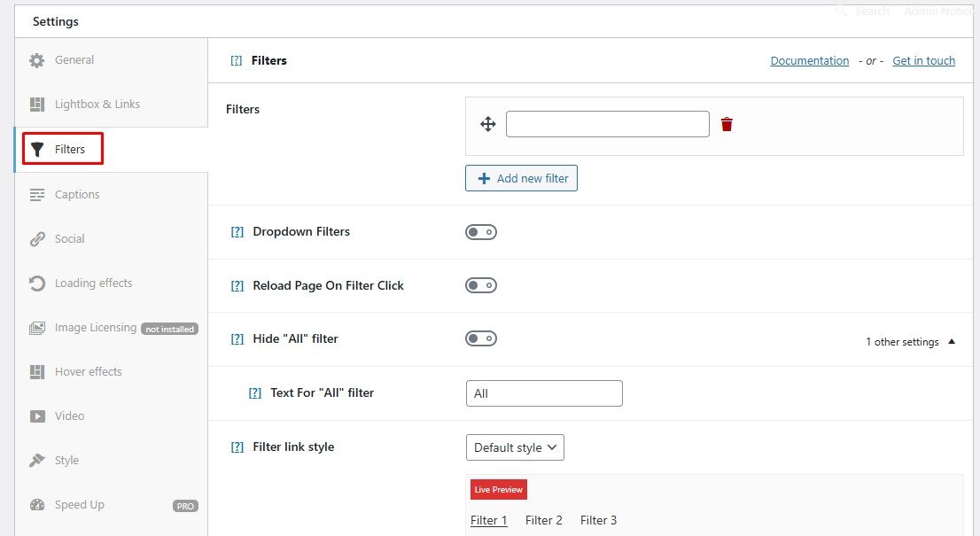Turn on the Hide "All" filter switch
Screen dimensions: 980x536
tap(481, 338)
